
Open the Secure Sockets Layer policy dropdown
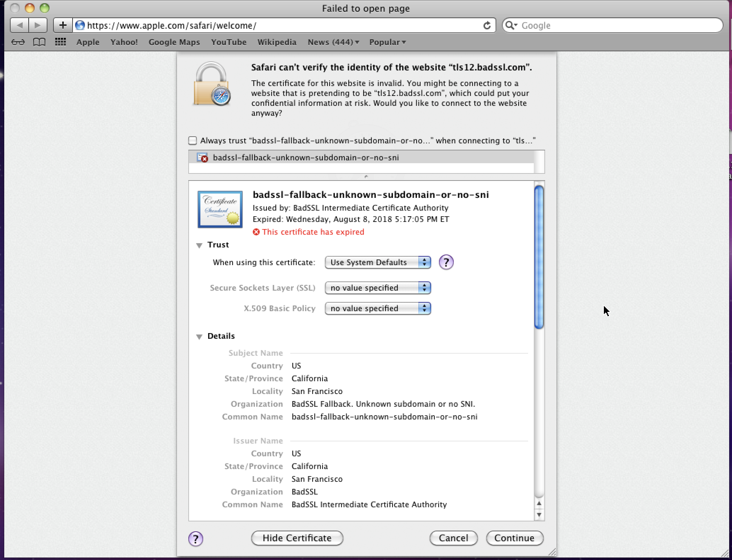(378, 288)
